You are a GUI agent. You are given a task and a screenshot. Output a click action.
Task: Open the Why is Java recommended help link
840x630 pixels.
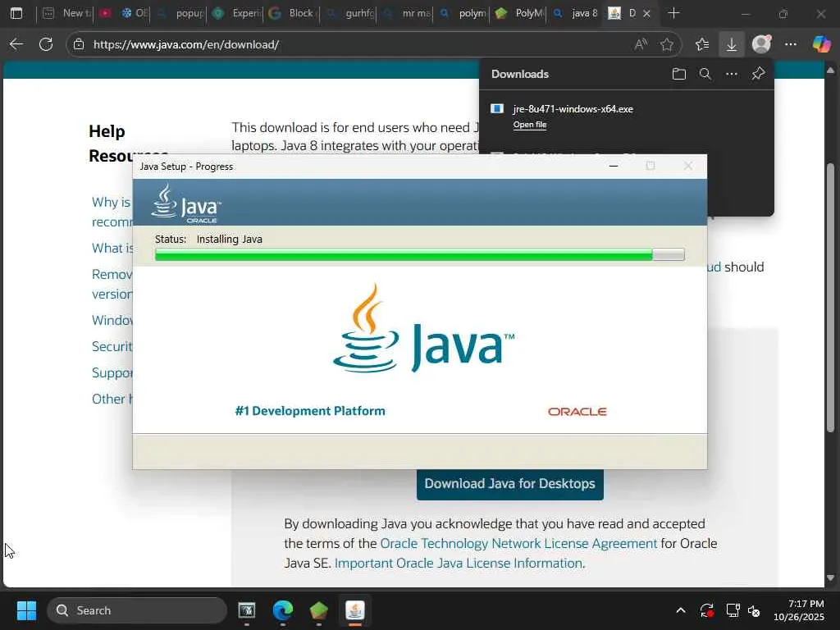[112, 212]
